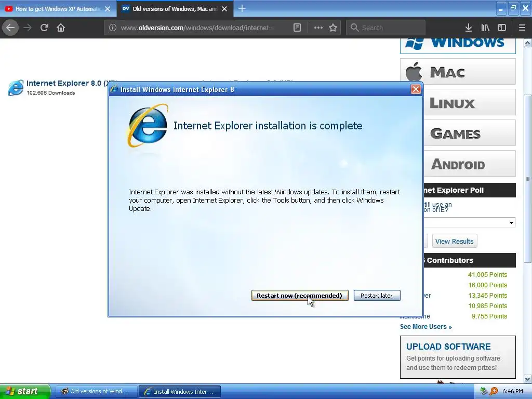532x399 pixels.
Task: Click the magnifier icon in system tray
Action: tap(494, 391)
